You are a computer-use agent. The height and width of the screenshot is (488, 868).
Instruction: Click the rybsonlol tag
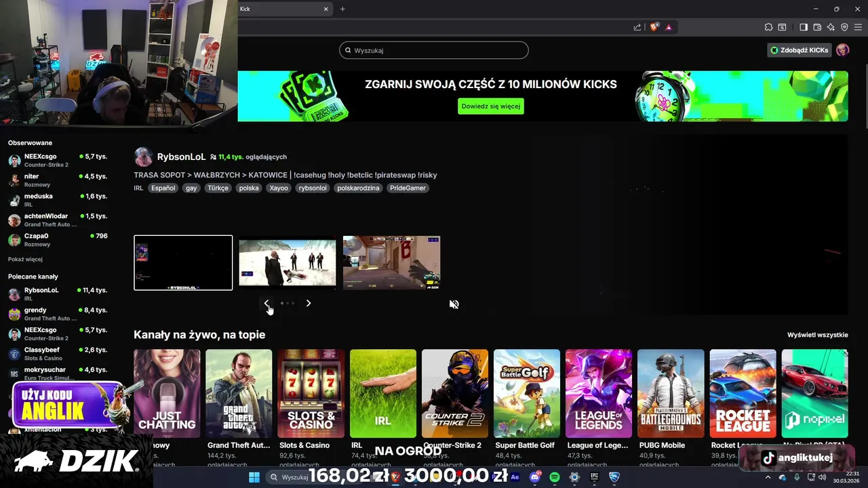click(x=313, y=188)
